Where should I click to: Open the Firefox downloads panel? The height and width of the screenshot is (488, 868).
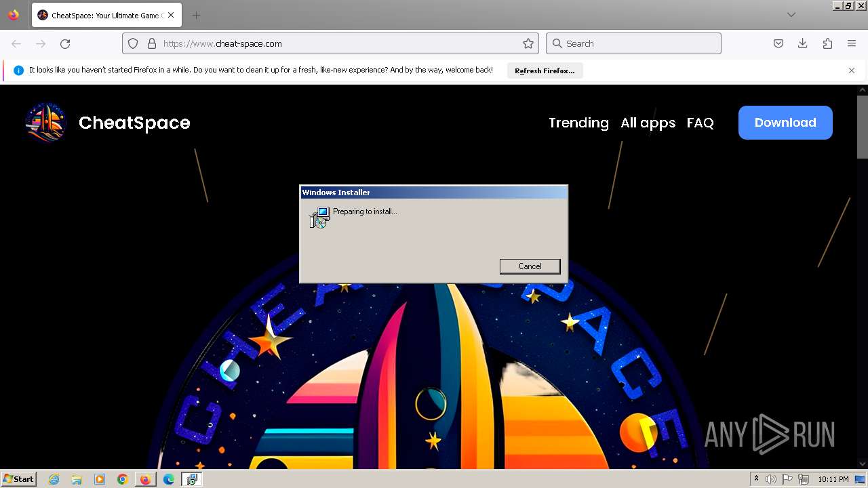pyautogui.click(x=803, y=43)
